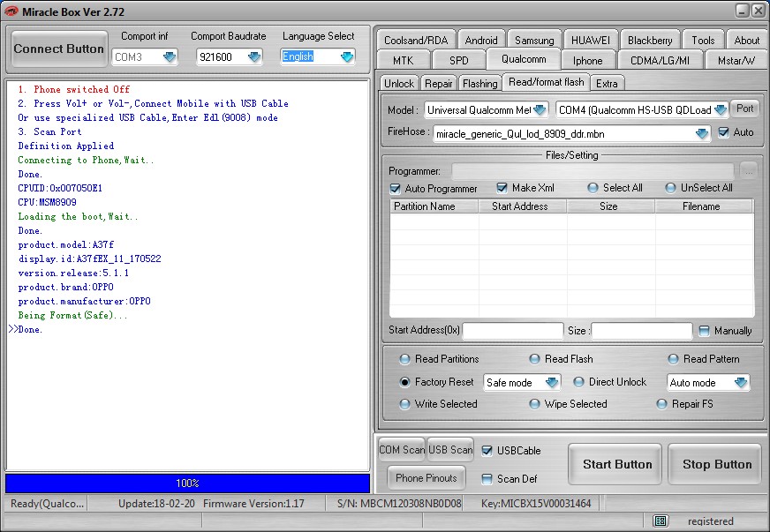Select the Wipe Selected option

coord(534,404)
